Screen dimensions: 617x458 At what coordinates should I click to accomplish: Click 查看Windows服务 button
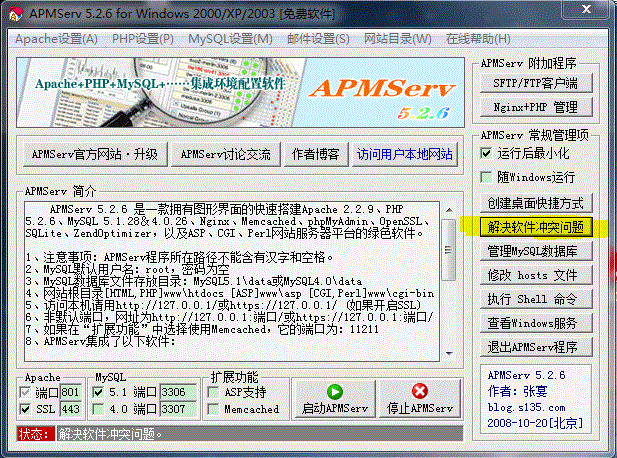pyautogui.click(x=536, y=323)
